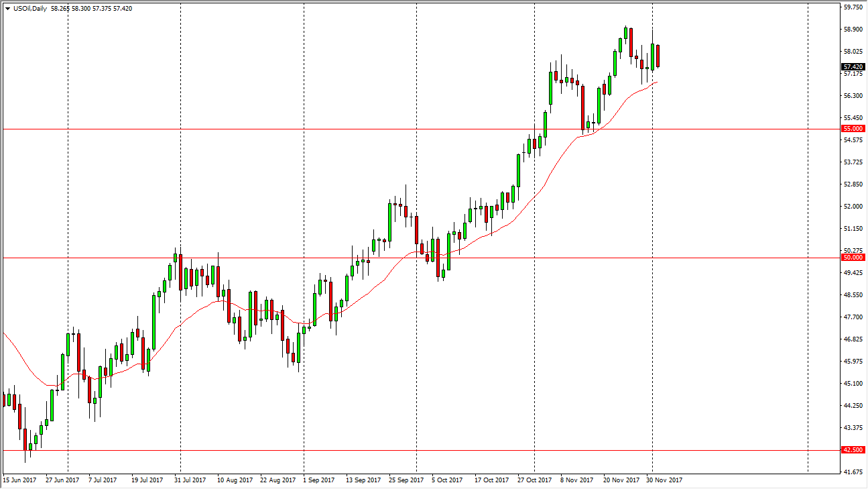Click the triangle arrow beside USOil,Daily
Image resolution: width=868 pixels, height=489 pixels.
coord(7,9)
